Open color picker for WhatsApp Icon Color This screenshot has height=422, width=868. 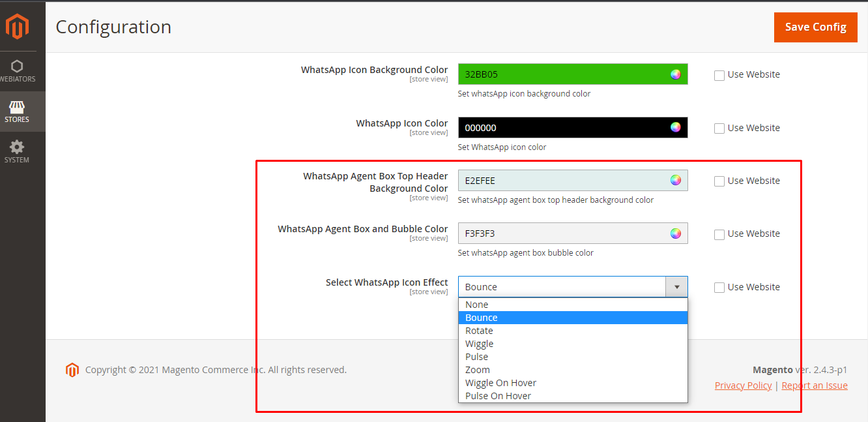click(676, 127)
